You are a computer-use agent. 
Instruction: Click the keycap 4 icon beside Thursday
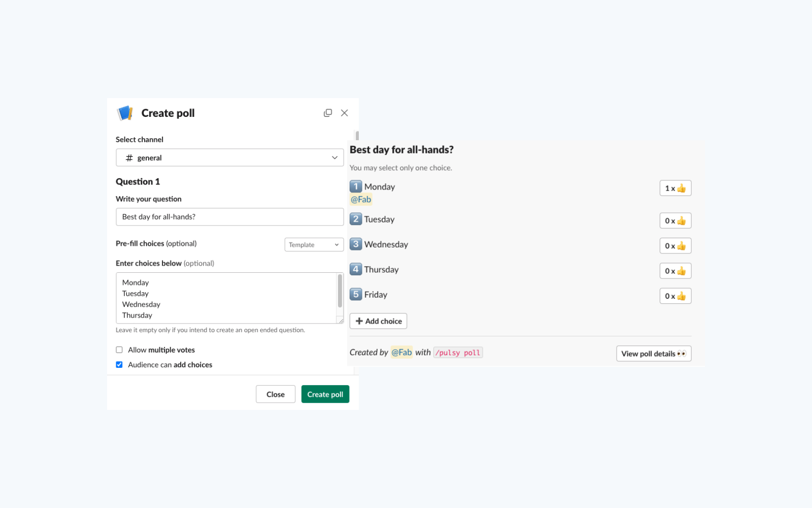point(355,269)
